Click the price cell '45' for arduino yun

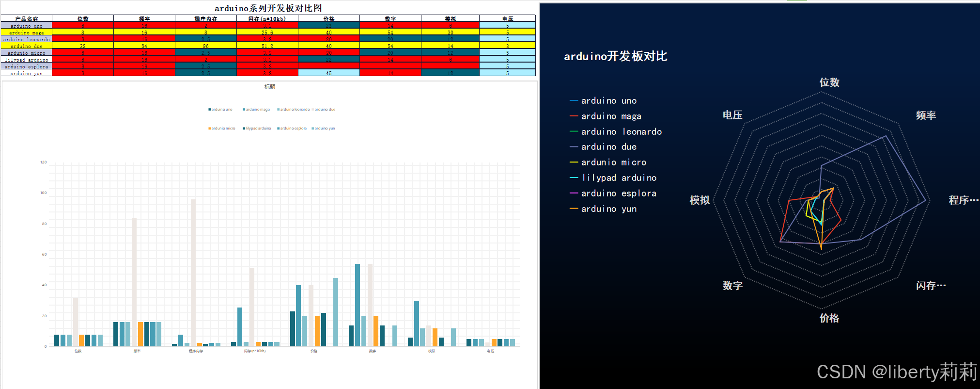(329, 73)
